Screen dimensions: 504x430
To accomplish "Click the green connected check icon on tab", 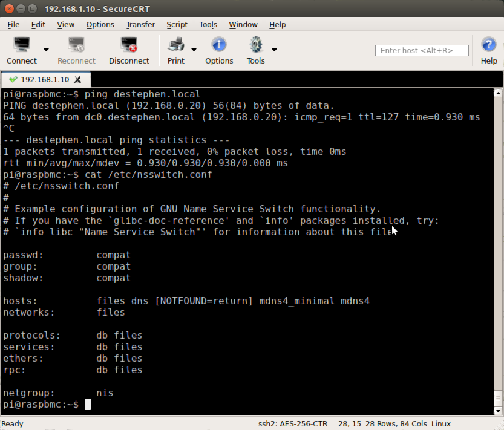I will [13, 79].
